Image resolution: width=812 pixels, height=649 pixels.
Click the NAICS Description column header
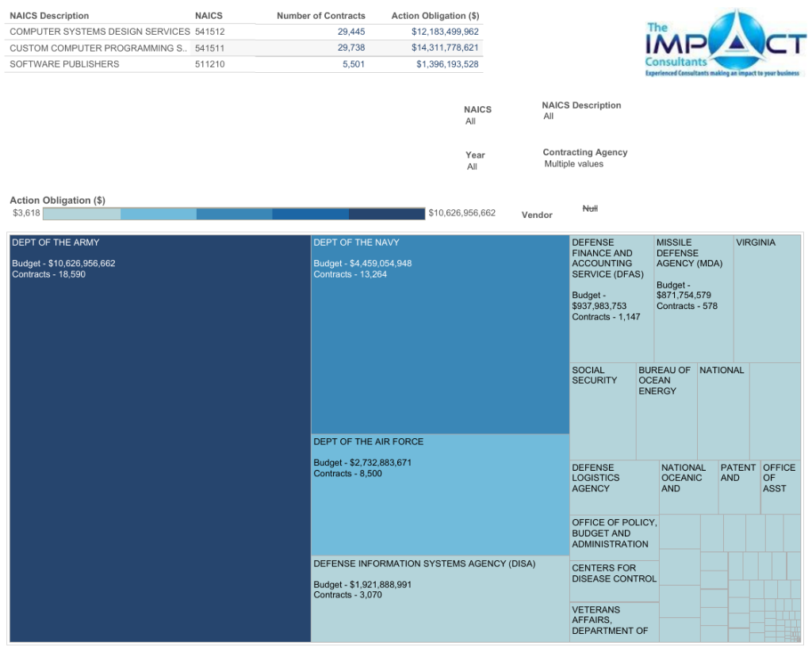tap(49, 16)
